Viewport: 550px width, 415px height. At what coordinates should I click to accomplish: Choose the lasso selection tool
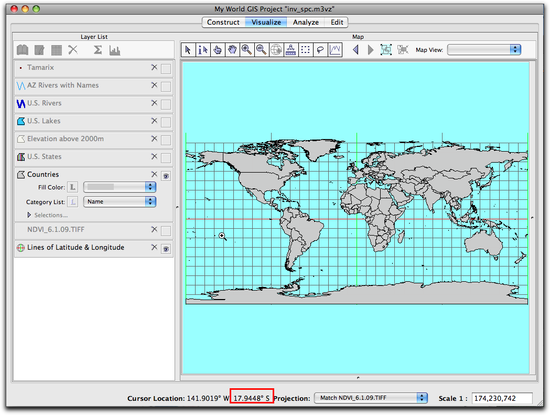tap(320, 50)
